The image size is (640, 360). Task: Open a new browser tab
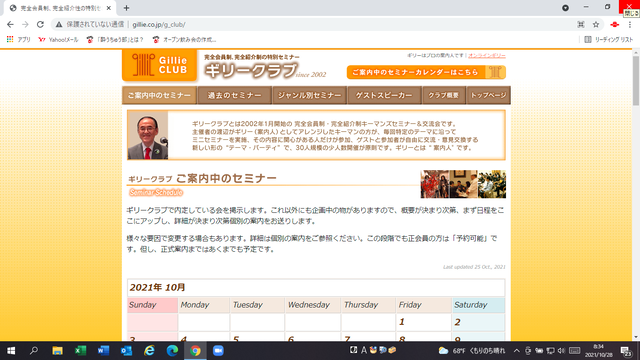126,8
